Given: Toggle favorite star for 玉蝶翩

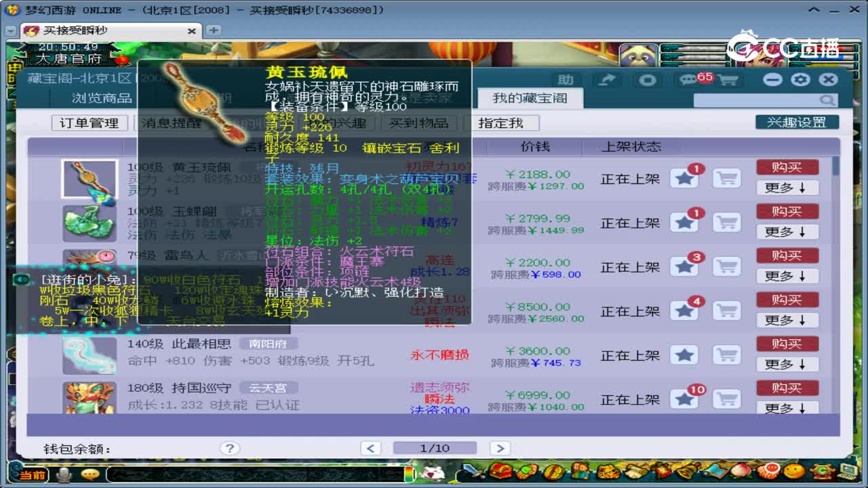Looking at the screenshot, I should pyautogui.click(x=685, y=223).
